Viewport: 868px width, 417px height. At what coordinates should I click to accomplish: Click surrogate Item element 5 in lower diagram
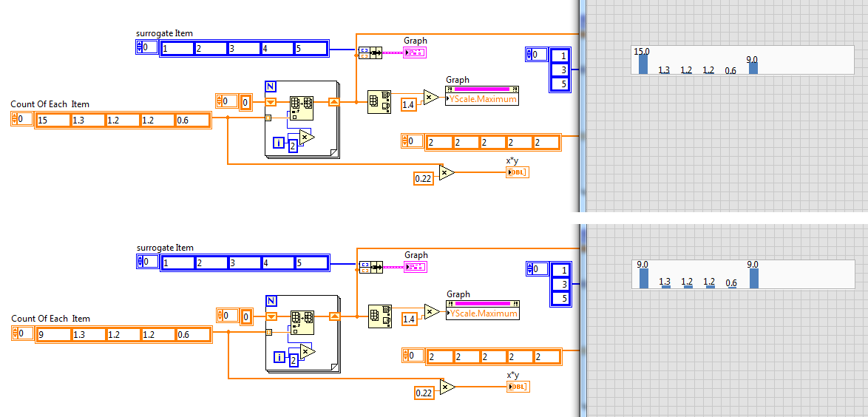tap(311, 262)
